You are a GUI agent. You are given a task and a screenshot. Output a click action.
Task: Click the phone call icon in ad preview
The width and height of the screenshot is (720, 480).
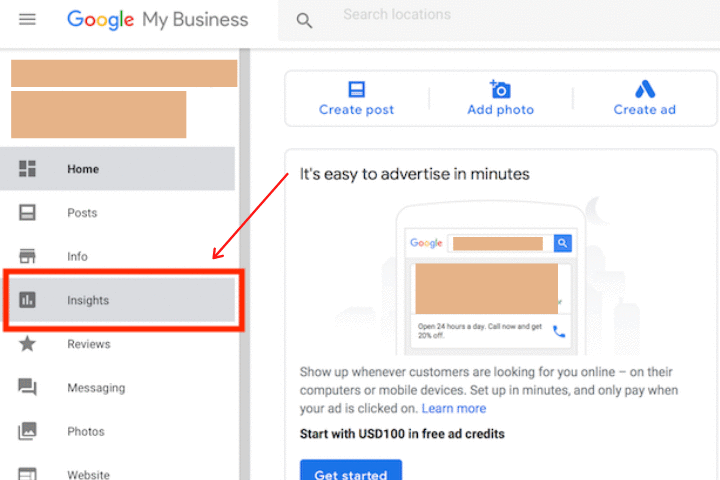click(559, 331)
